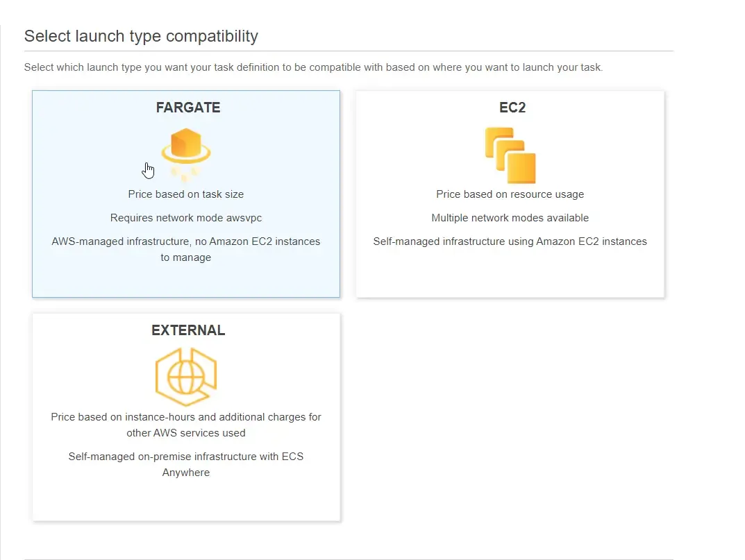Click the Fargate container service icon
745x560 pixels.
tap(185, 148)
